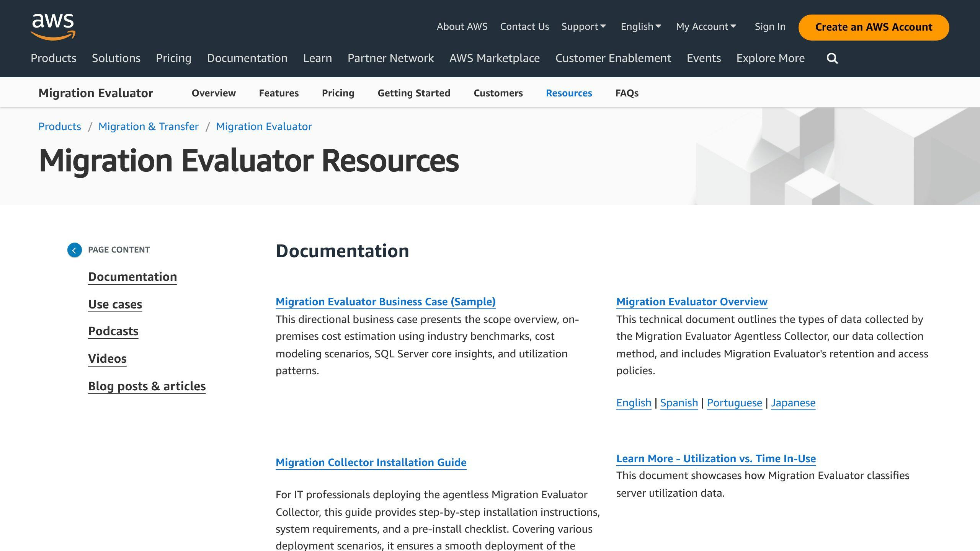
Task: Jump to Use cases section
Action: (115, 304)
